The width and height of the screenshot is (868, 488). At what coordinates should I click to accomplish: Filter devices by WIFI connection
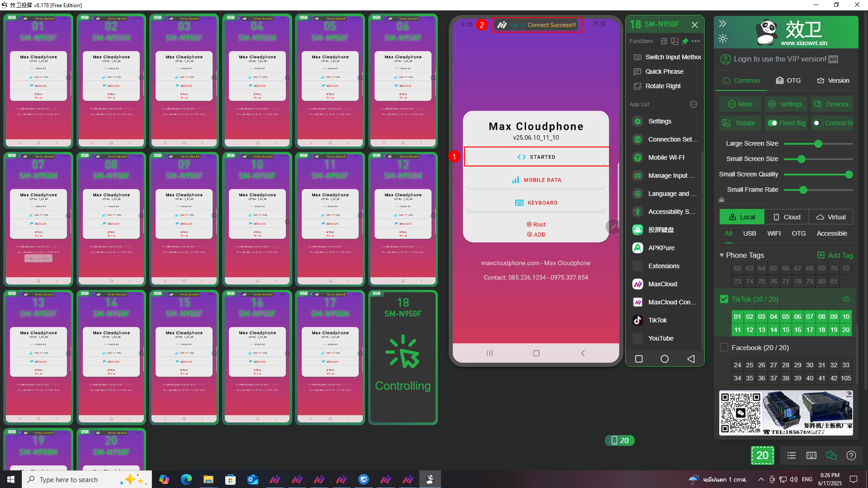tap(774, 233)
